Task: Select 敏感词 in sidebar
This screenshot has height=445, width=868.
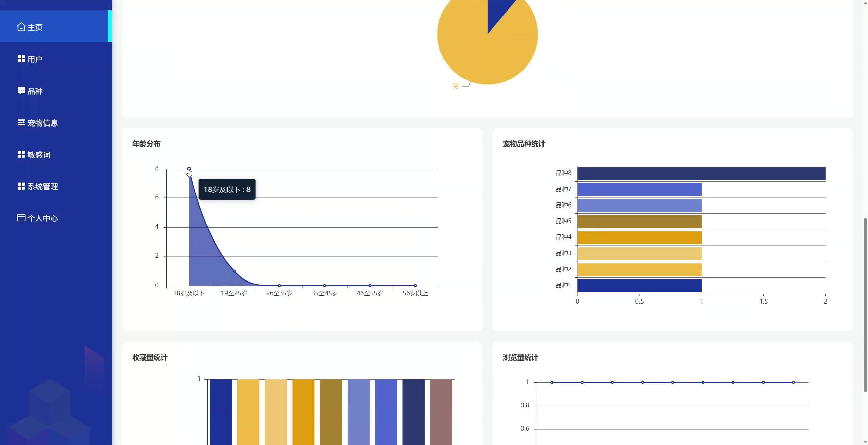Action: pos(39,155)
